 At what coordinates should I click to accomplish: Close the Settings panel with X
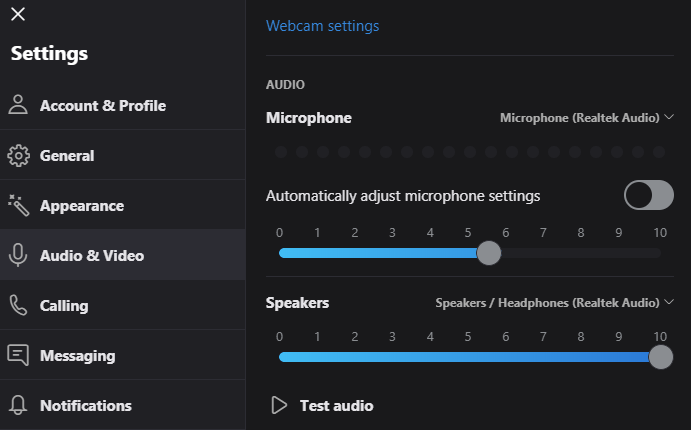(x=18, y=14)
